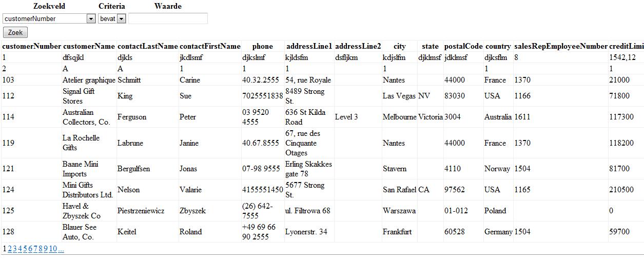
Task: Click the creditLimit column header
Action: coord(626,46)
